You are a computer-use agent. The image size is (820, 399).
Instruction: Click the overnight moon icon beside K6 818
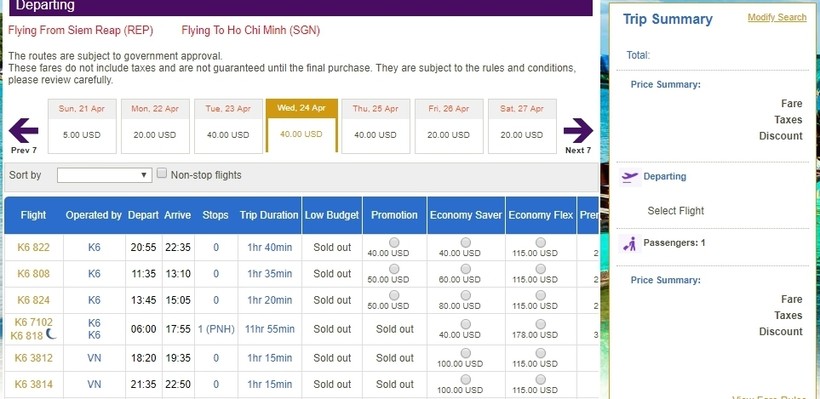point(51,333)
